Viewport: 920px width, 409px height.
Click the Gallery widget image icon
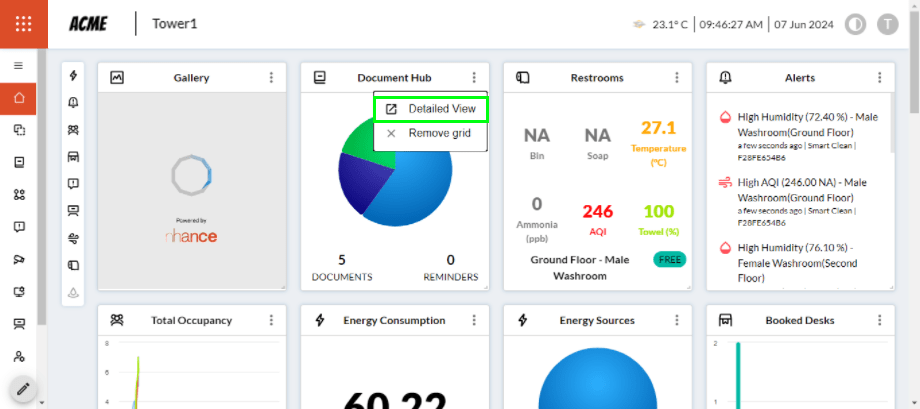[117, 77]
